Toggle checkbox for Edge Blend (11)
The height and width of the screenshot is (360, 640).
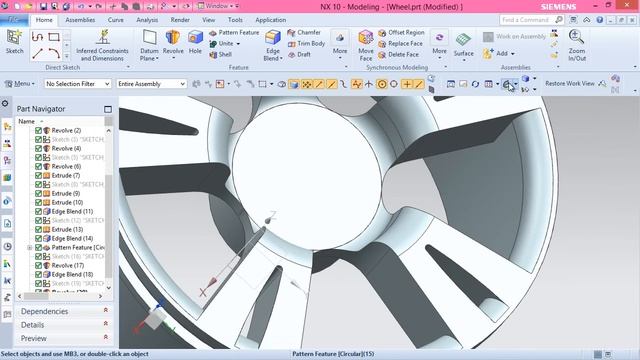click(38, 211)
